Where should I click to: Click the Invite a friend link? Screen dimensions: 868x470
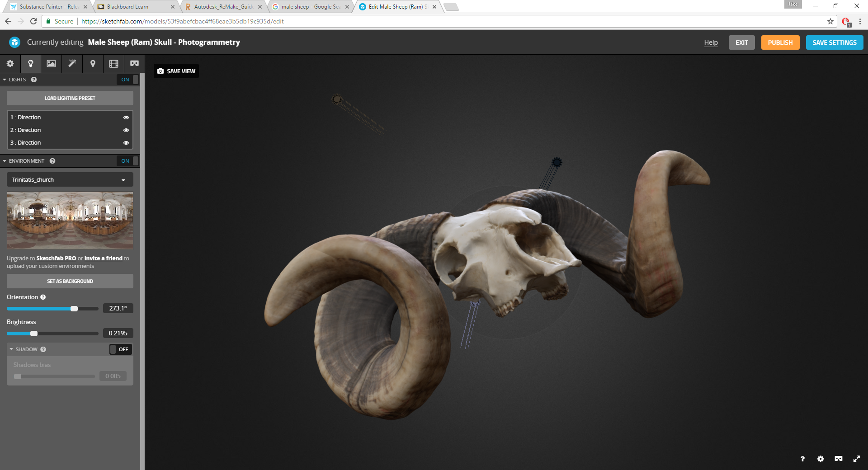pos(103,258)
